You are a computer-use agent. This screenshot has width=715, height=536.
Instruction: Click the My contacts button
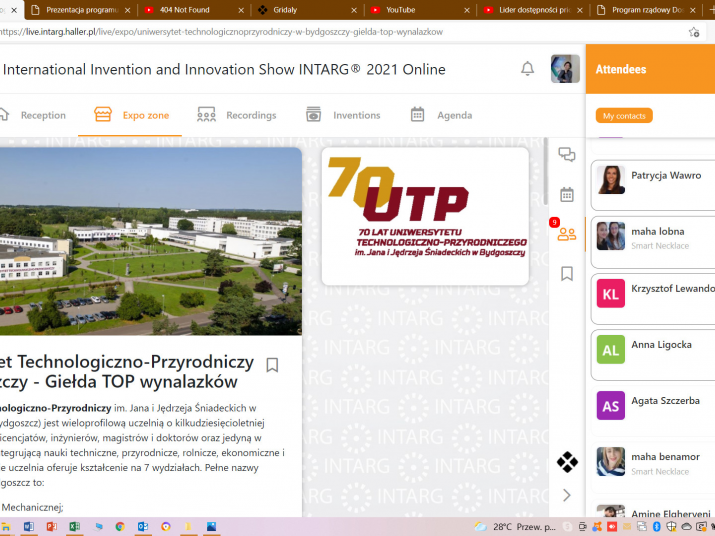624,116
